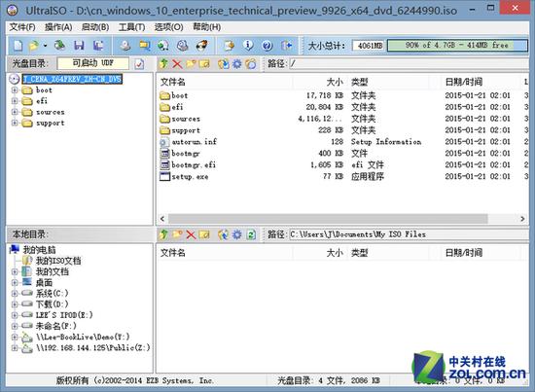
Task: Expand the boot folder in the disc tree
Action: [x=15, y=90]
